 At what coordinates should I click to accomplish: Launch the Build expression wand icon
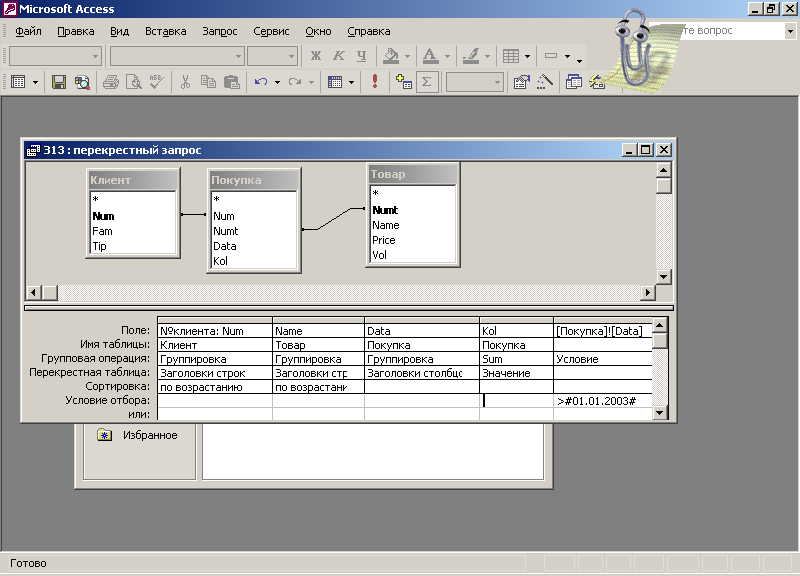coord(545,82)
